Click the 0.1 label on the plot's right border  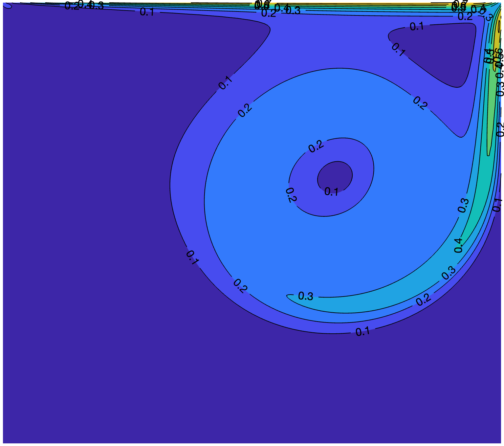pos(498,205)
